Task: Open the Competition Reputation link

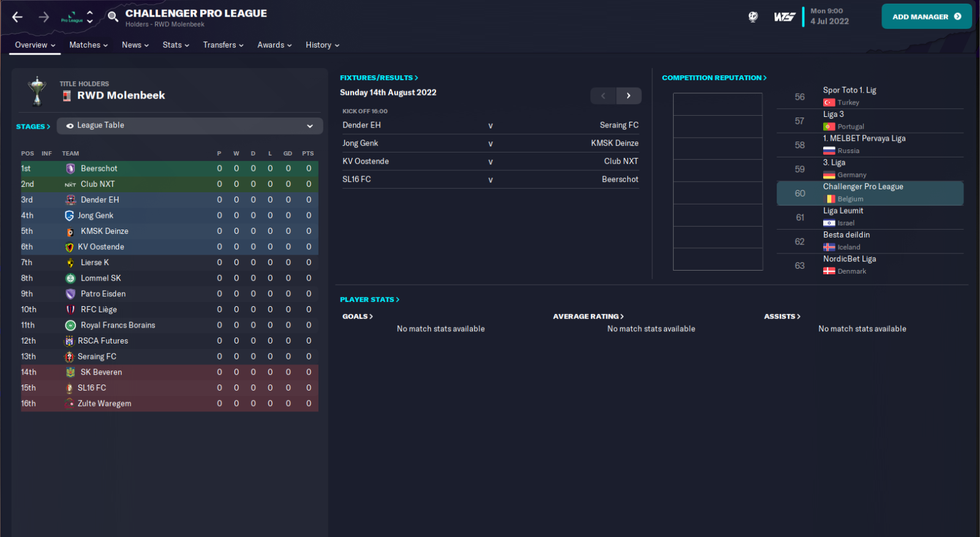Action: click(x=714, y=78)
